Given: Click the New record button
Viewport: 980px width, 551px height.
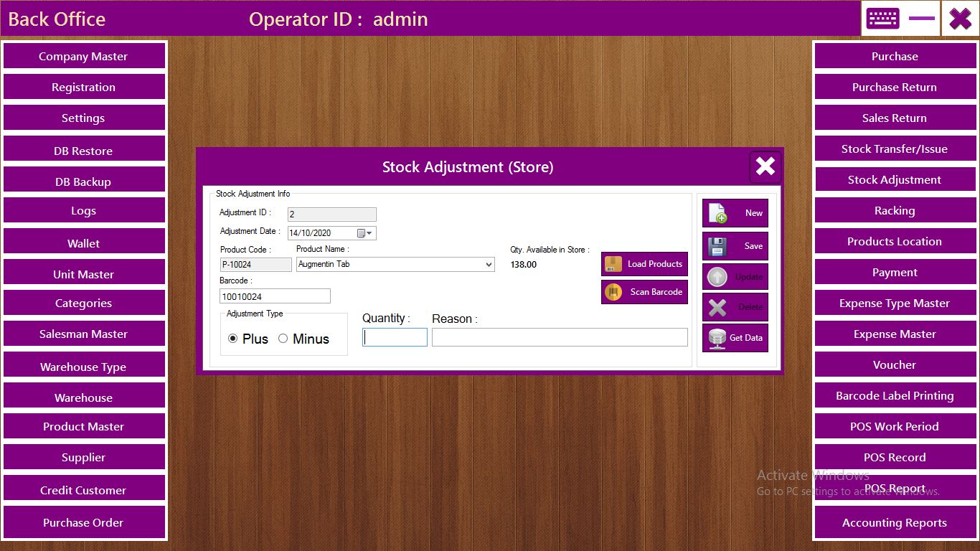Looking at the screenshot, I should coord(735,213).
